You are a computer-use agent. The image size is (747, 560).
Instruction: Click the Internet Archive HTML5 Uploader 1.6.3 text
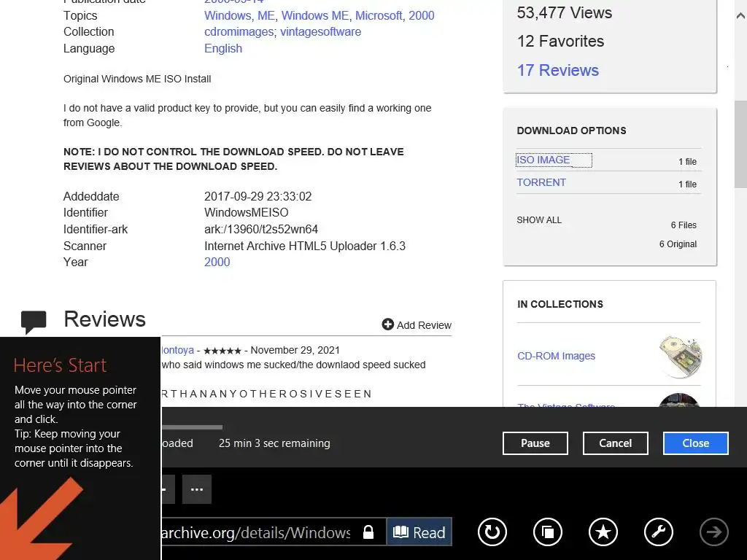tap(305, 246)
